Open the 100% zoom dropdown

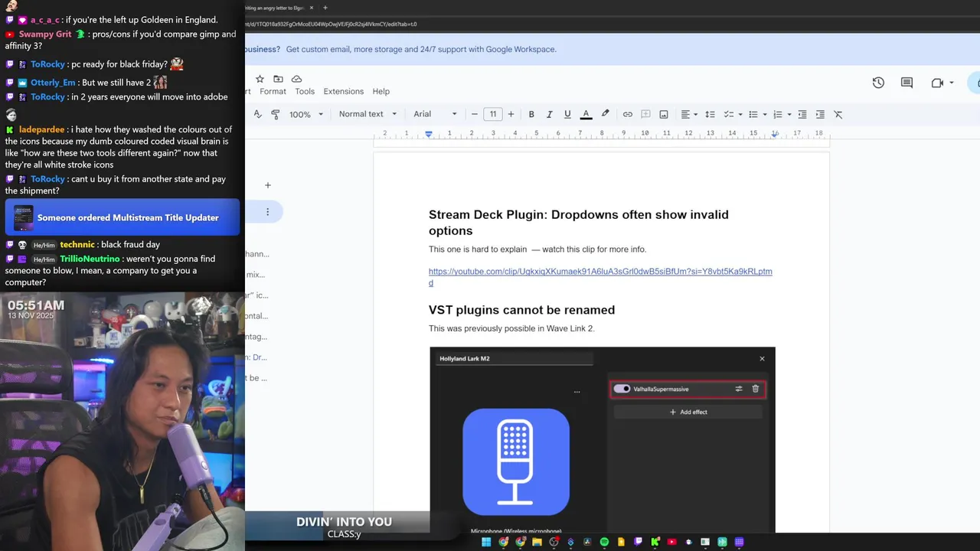pos(306,114)
